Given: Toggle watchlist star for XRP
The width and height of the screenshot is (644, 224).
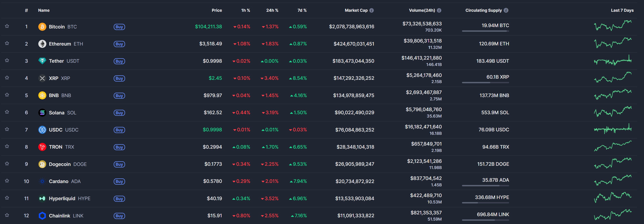Looking at the screenshot, I should pos(7,78).
